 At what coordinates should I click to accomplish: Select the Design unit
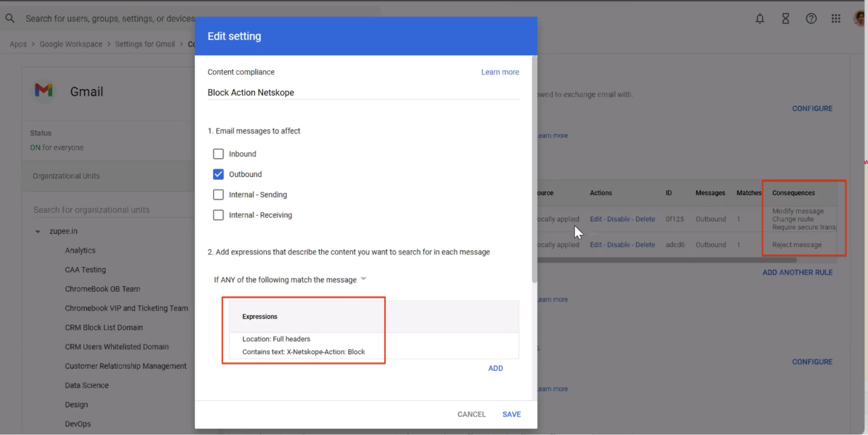point(76,405)
